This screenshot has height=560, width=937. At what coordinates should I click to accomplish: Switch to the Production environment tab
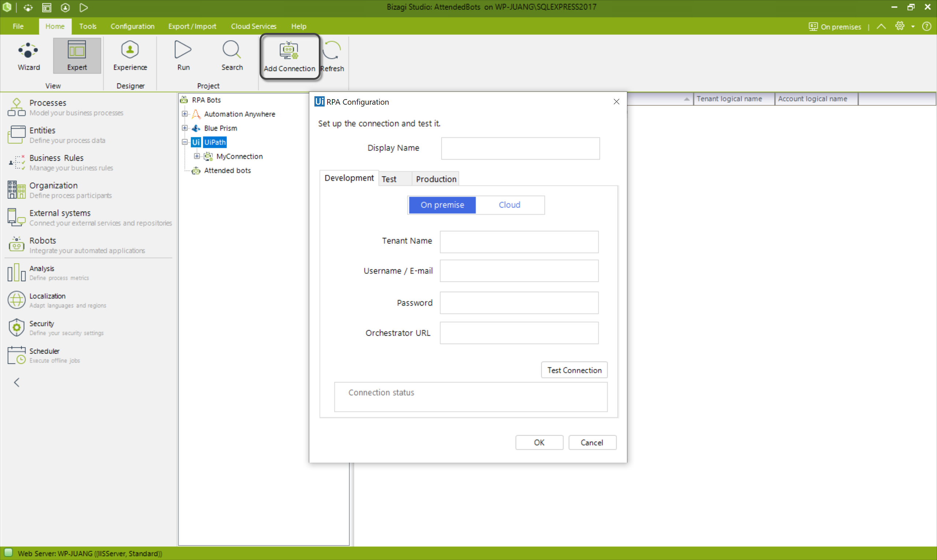(x=436, y=179)
